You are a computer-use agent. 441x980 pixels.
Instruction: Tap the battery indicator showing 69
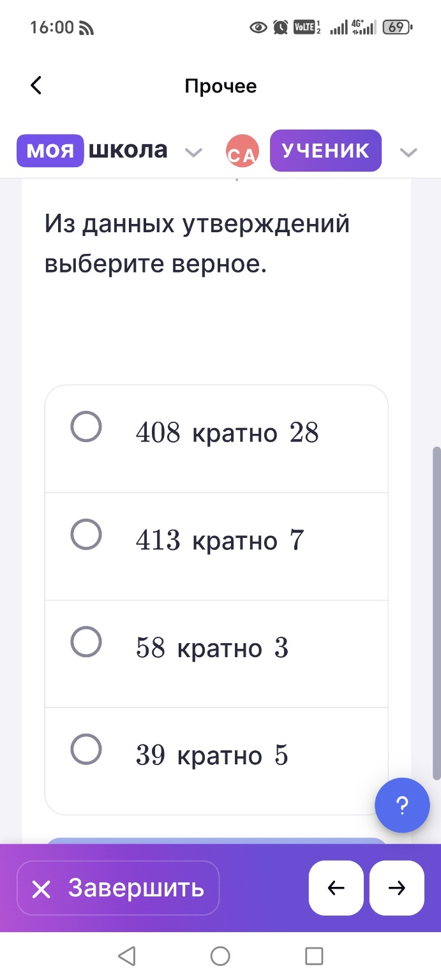tap(396, 28)
